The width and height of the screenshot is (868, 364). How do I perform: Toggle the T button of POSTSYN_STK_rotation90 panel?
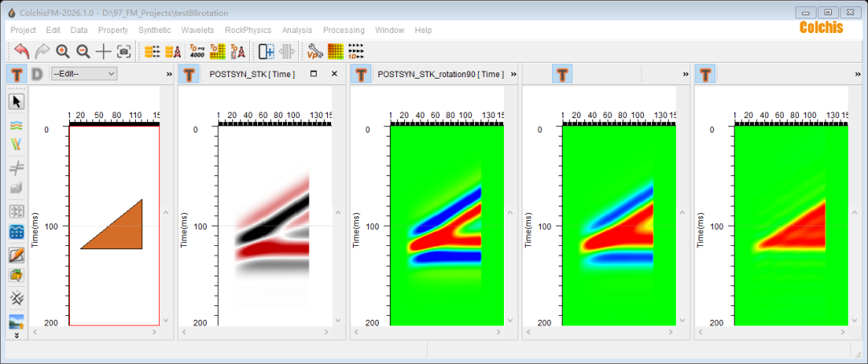click(362, 74)
